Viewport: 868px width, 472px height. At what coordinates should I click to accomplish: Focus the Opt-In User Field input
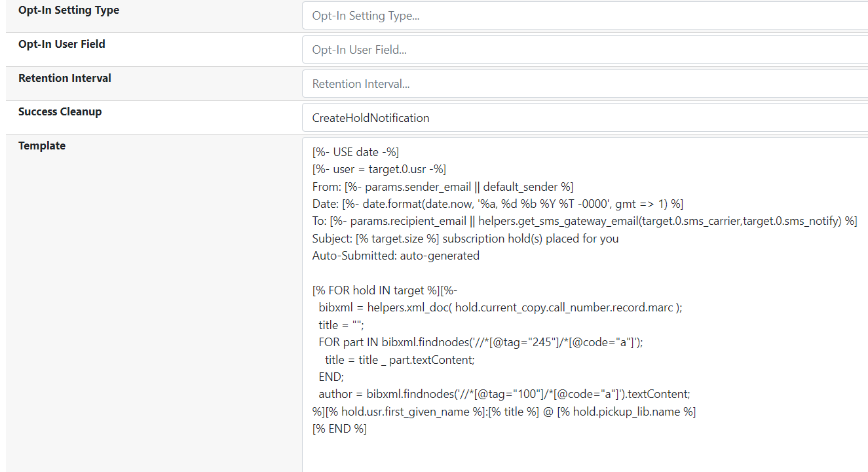pos(583,50)
